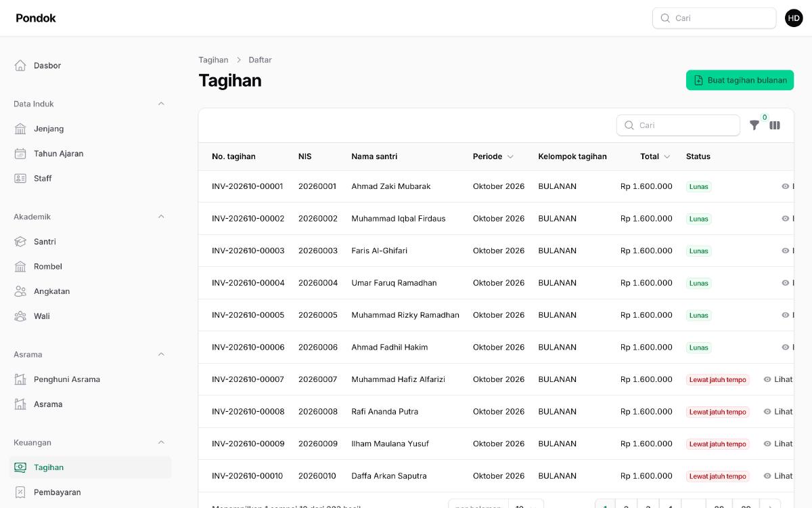Viewport: 812px width, 508px height.
Task: Open Wali users icon
Action: pyautogui.click(x=20, y=316)
